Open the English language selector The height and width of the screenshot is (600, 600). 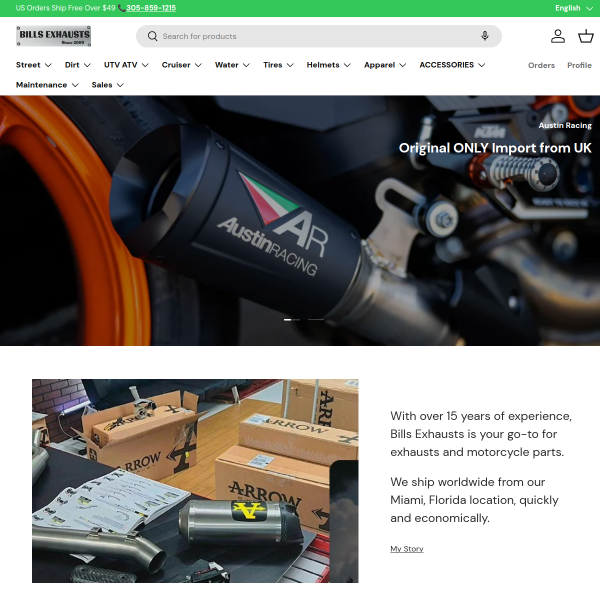point(574,8)
